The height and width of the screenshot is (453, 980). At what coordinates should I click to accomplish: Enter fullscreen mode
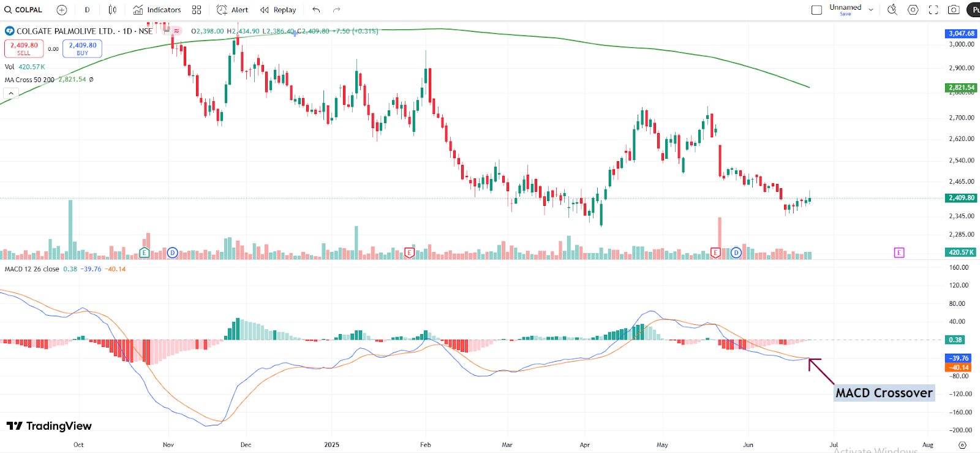933,10
